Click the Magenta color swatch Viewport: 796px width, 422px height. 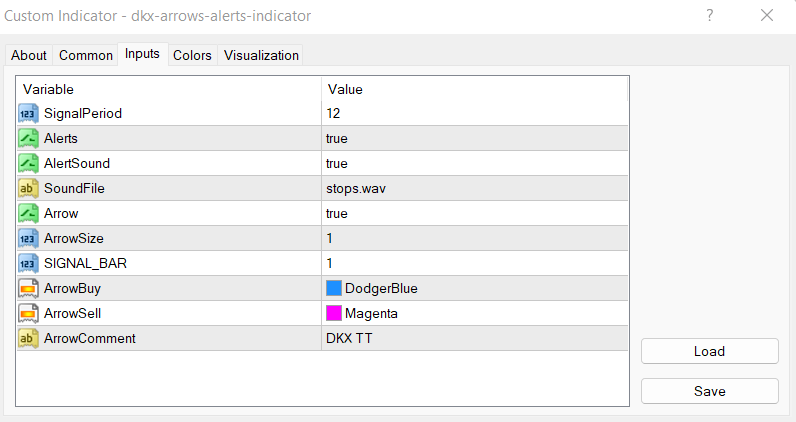(334, 313)
